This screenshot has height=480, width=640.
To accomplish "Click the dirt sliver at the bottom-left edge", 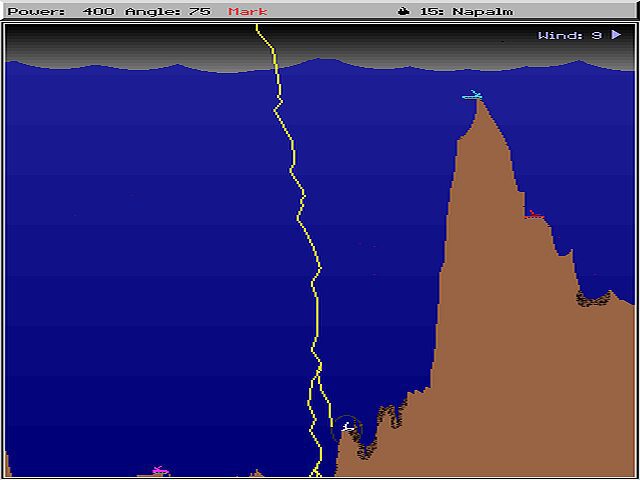I will pos(8,464).
